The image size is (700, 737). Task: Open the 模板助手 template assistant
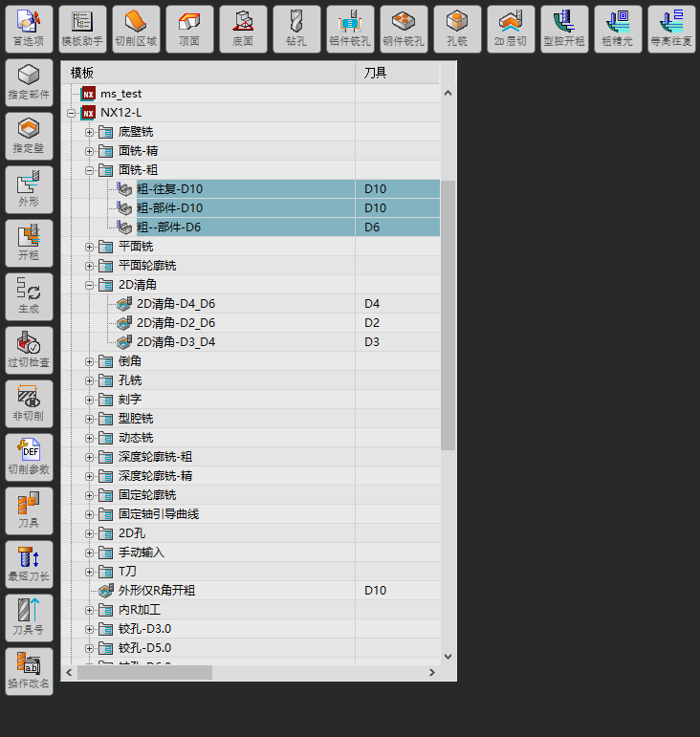click(82, 29)
